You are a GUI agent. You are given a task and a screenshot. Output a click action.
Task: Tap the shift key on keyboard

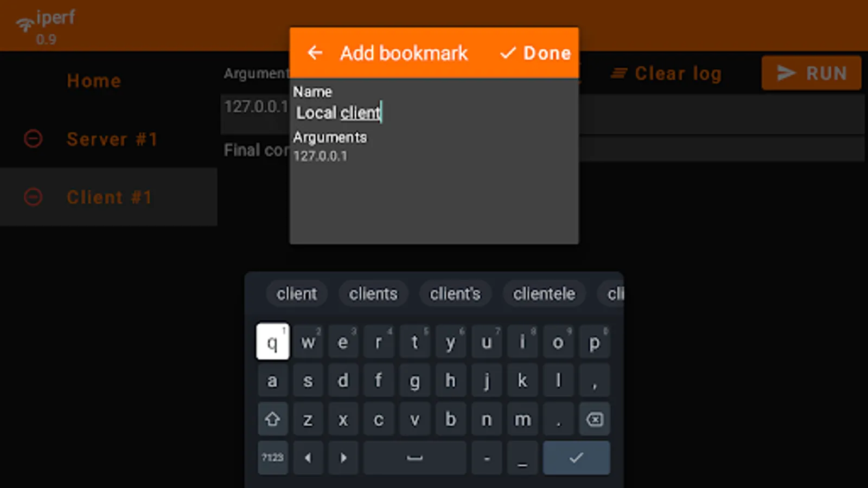click(x=272, y=419)
